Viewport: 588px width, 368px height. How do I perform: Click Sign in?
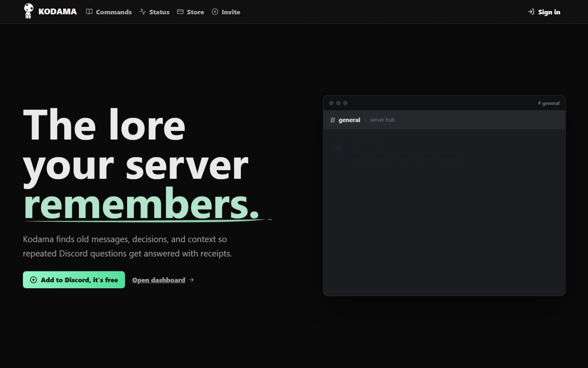click(x=549, y=12)
